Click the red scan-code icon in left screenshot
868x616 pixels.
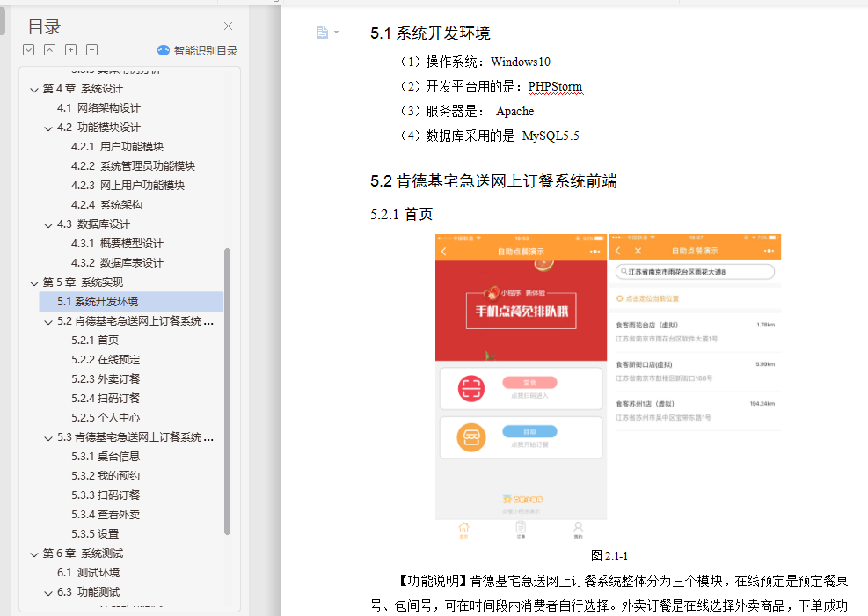(x=471, y=388)
